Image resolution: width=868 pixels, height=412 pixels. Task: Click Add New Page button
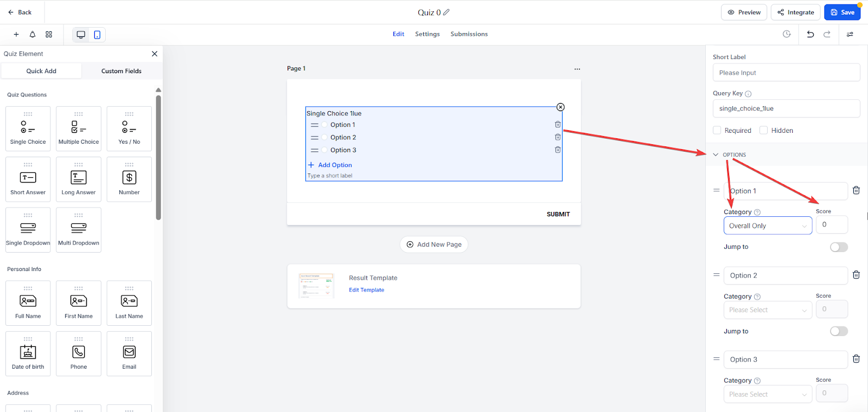pos(434,244)
